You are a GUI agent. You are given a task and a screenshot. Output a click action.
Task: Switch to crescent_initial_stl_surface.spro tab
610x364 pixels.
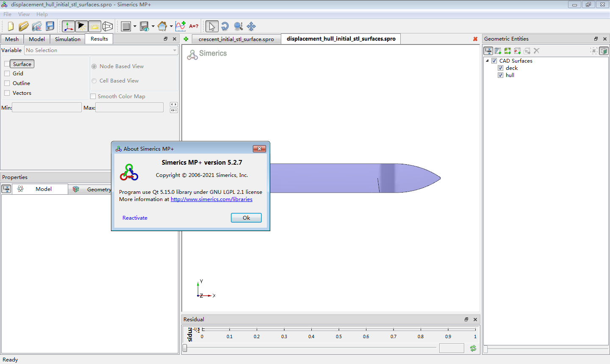(x=236, y=39)
